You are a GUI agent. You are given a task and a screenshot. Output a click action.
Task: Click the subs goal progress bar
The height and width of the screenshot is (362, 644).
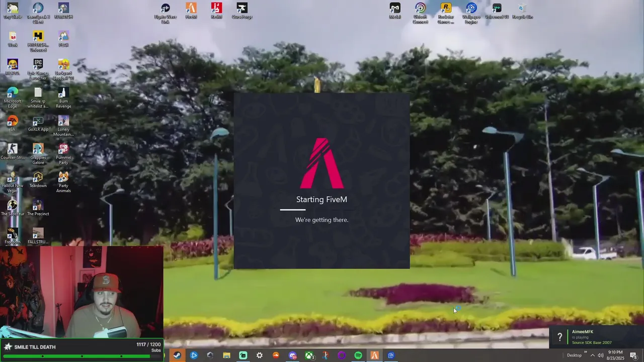(82, 356)
